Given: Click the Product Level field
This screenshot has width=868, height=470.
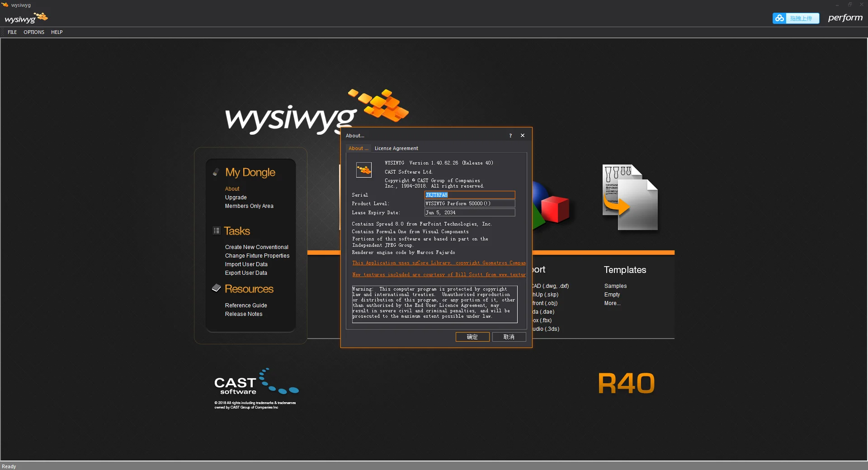Looking at the screenshot, I should pyautogui.click(x=470, y=203).
